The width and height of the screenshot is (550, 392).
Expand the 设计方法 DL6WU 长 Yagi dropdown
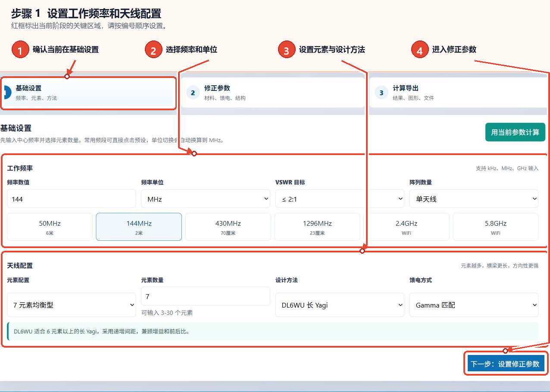tap(340, 305)
